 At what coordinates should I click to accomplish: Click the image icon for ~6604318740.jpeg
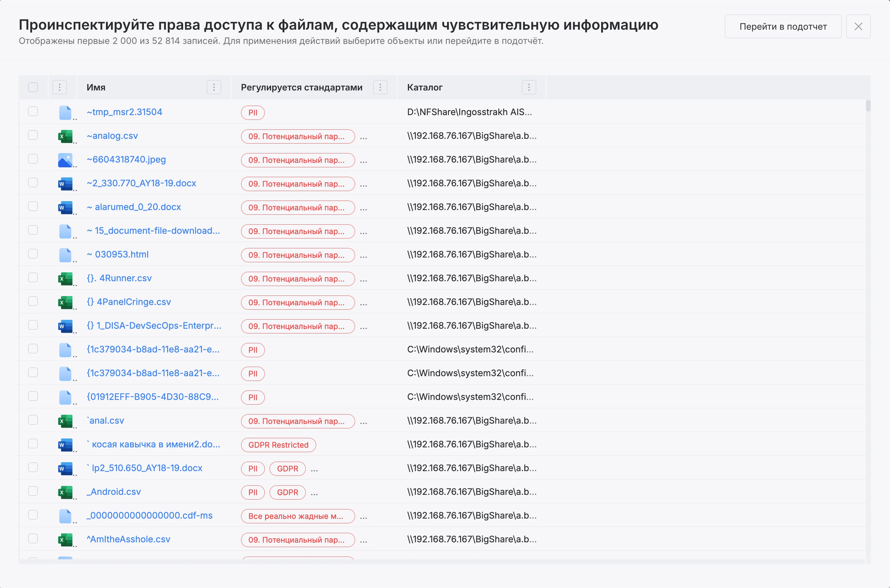point(65,160)
